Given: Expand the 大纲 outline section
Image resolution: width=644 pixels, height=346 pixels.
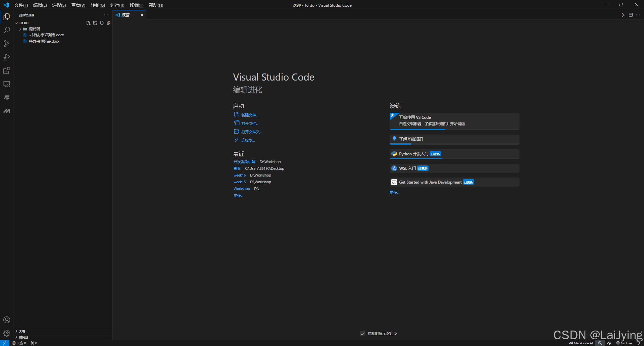Looking at the screenshot, I should (x=63, y=331).
